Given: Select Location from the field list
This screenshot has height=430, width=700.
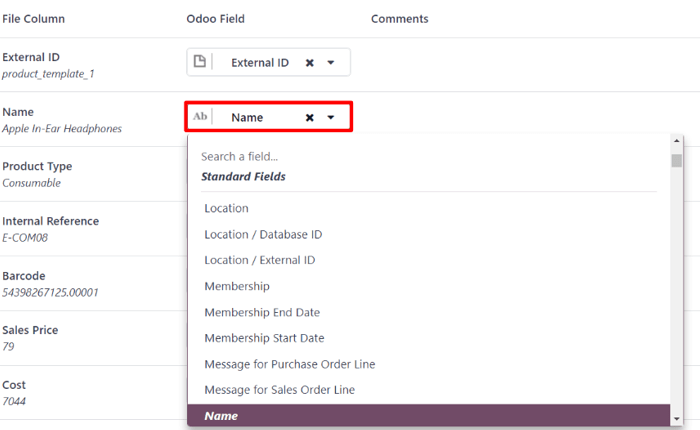Looking at the screenshot, I should (x=226, y=208).
